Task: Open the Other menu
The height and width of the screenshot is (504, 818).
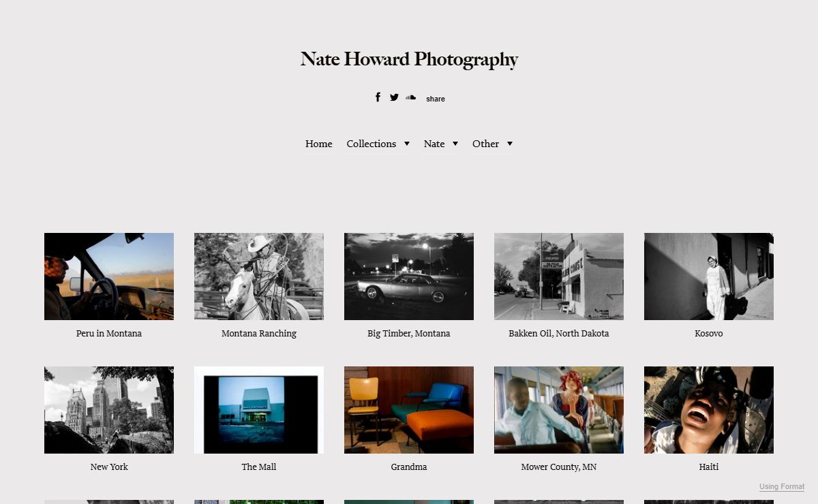Action: coord(486,144)
